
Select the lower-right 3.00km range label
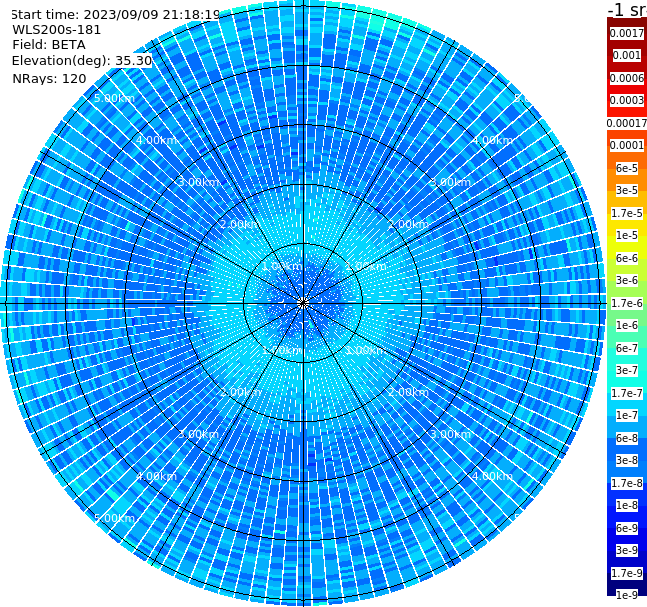pos(450,434)
